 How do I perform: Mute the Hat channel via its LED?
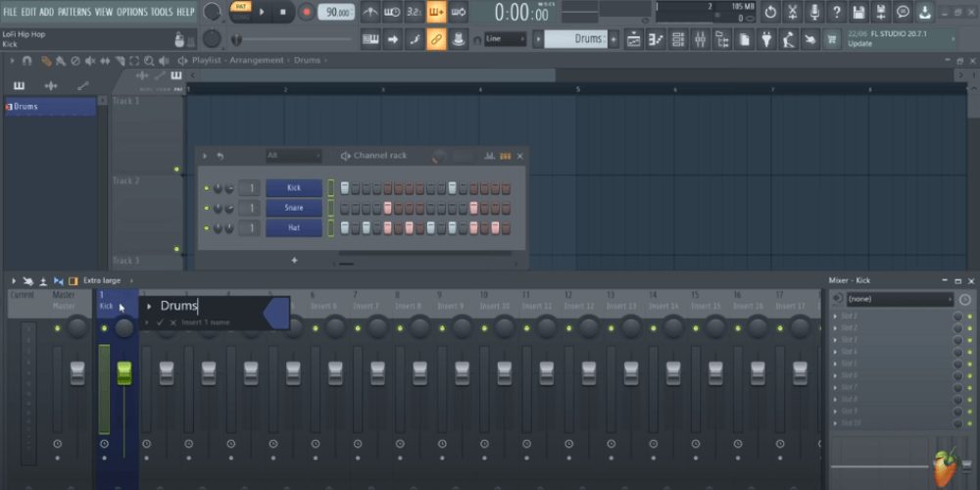(206, 228)
